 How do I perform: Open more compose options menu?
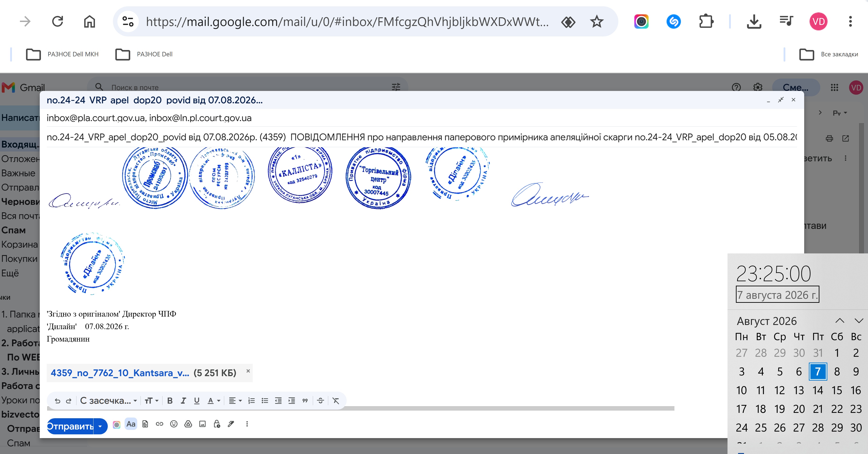tap(247, 424)
